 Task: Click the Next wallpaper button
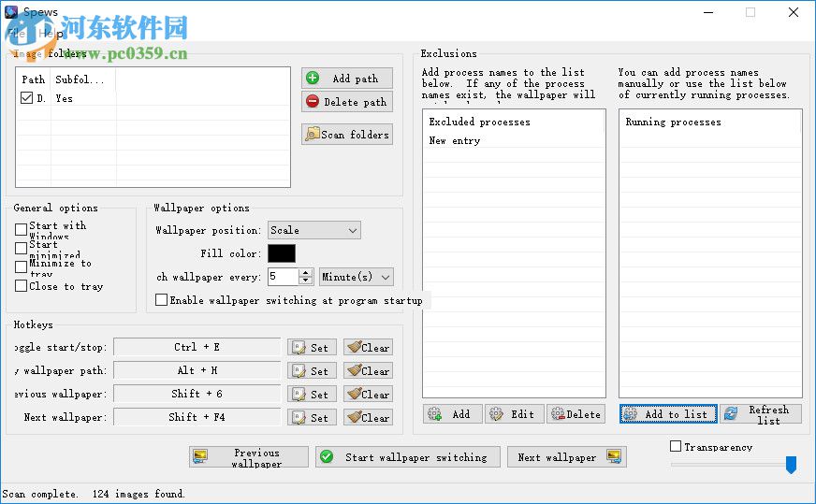click(x=567, y=456)
